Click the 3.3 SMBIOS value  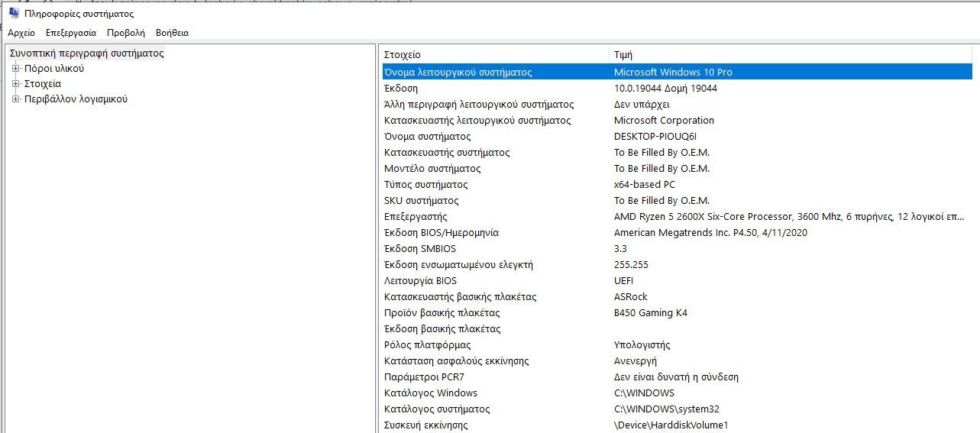(620, 248)
